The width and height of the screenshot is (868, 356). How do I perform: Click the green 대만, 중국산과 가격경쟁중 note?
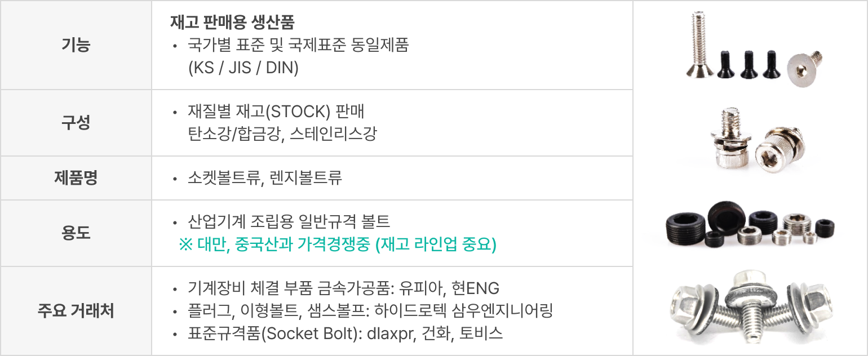coord(337,245)
